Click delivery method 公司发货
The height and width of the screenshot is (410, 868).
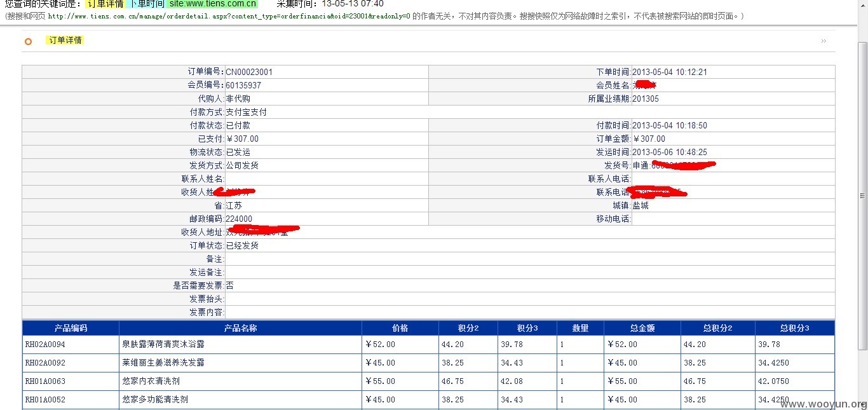pyautogui.click(x=242, y=166)
